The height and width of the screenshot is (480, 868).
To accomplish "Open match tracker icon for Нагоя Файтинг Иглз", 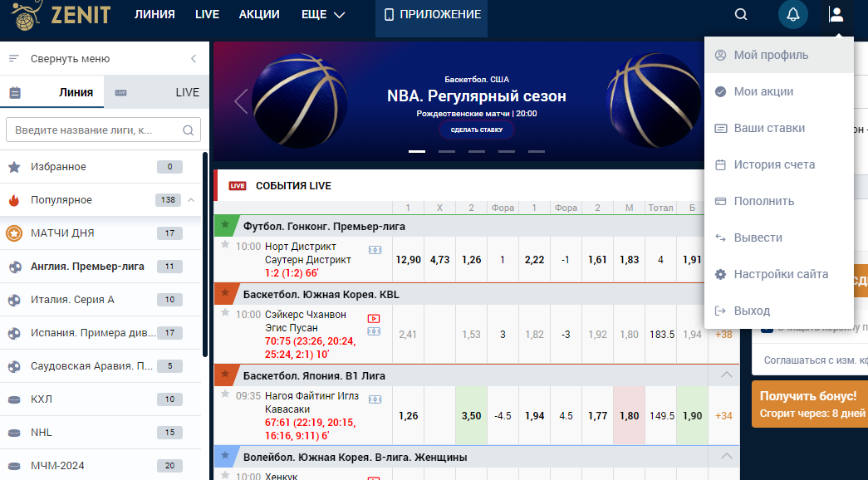I will click(x=375, y=399).
